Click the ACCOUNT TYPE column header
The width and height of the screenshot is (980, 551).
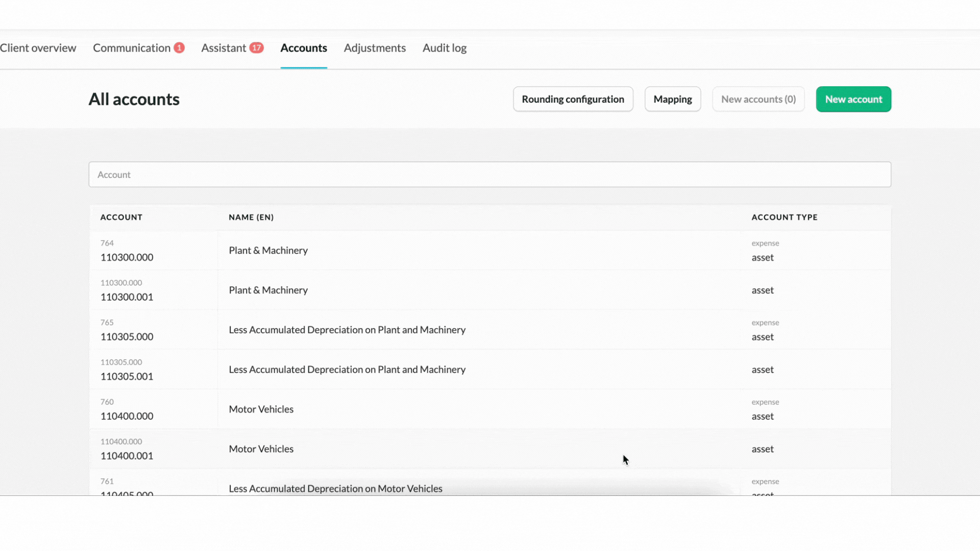(784, 217)
